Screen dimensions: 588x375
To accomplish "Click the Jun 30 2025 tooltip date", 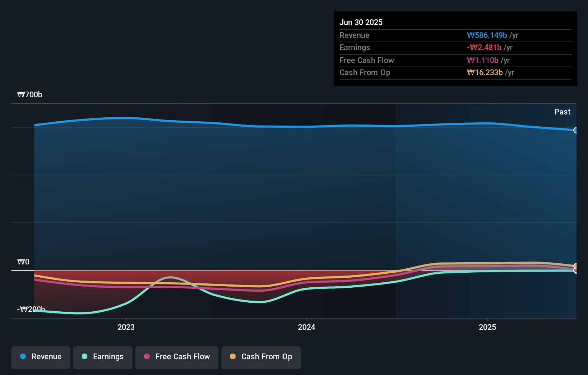I will [361, 22].
